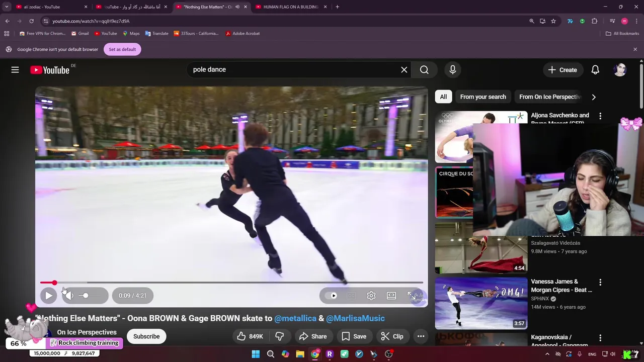
Task: Create a Clip from video
Action: (392, 336)
